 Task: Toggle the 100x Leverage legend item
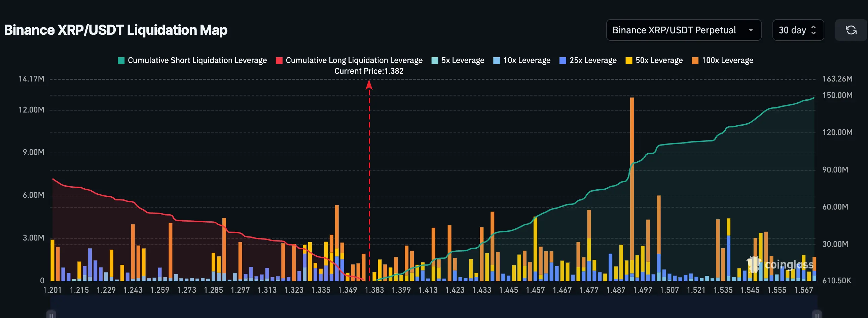[x=722, y=60]
